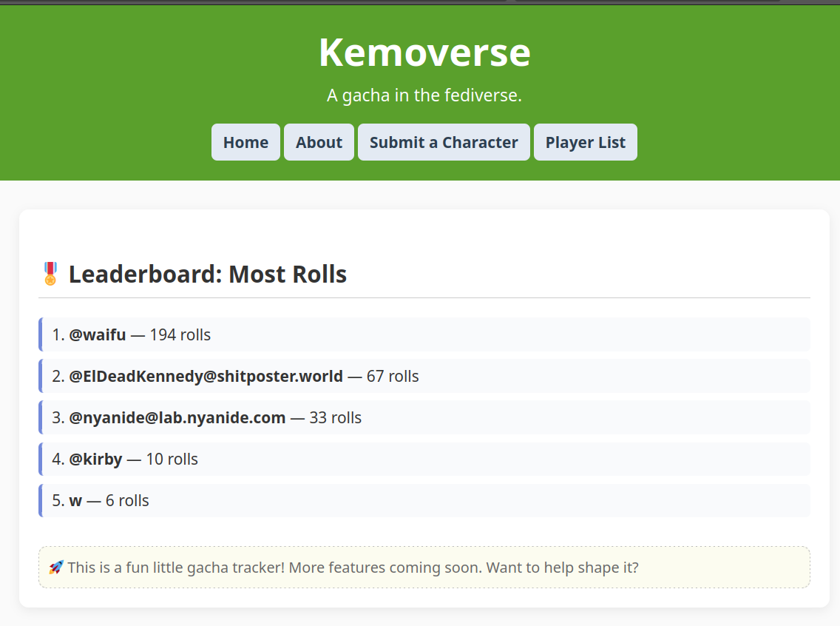The image size is (840, 626).
Task: Click the "194 rolls" count
Action: point(180,335)
